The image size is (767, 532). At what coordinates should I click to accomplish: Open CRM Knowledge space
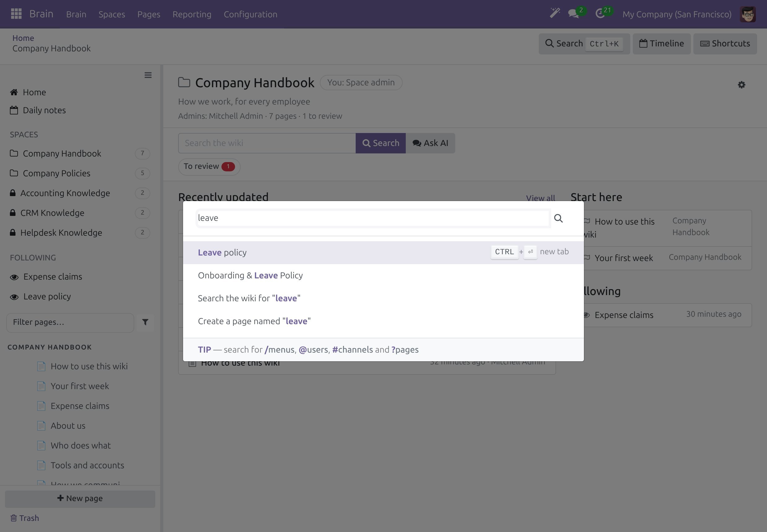80,213
